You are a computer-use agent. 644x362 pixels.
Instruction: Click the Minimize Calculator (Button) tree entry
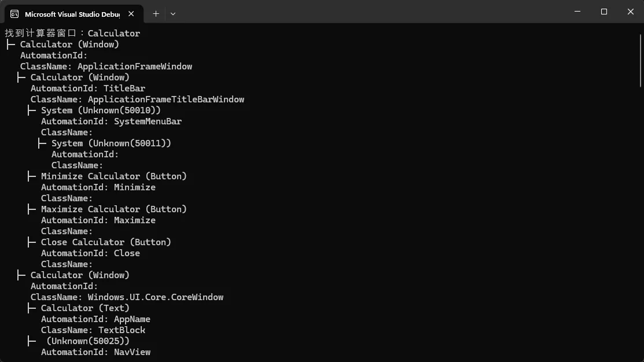coord(114,176)
